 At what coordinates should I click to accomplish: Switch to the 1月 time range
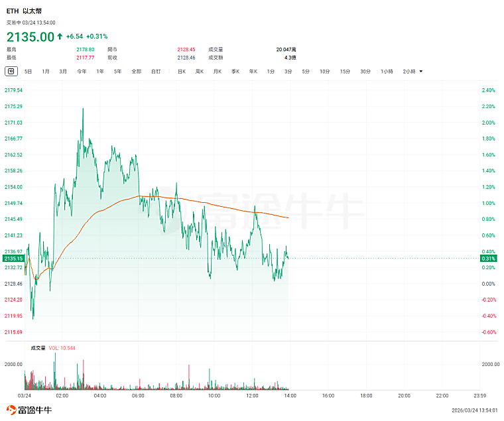[x=46, y=72]
